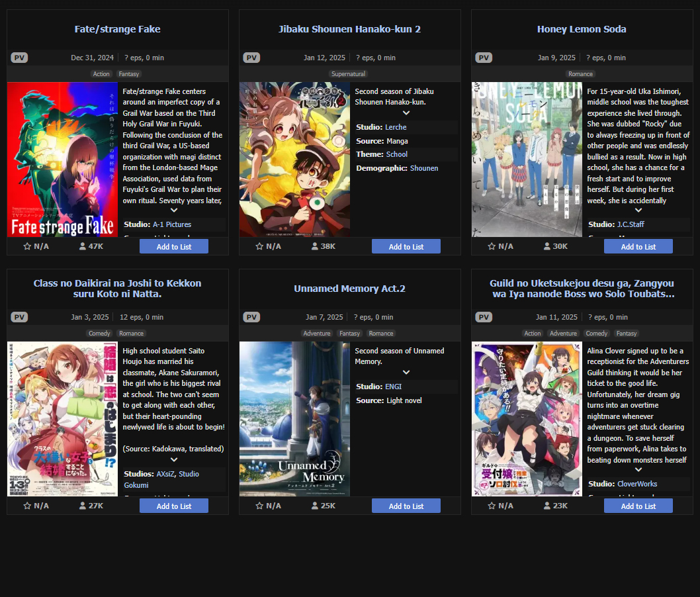Play the PV badge for Jibaku Shounen Hanako-kun 2
This screenshot has height=597, width=700.
click(251, 58)
